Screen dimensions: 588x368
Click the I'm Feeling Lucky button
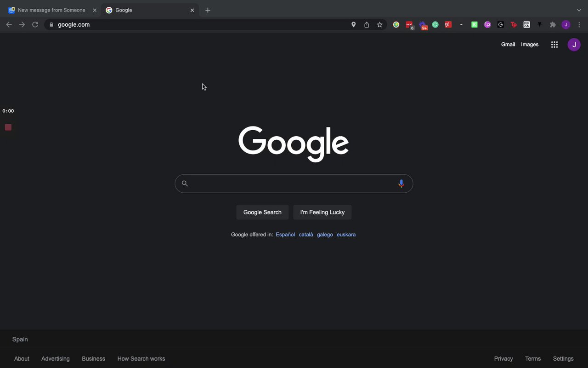(322, 212)
